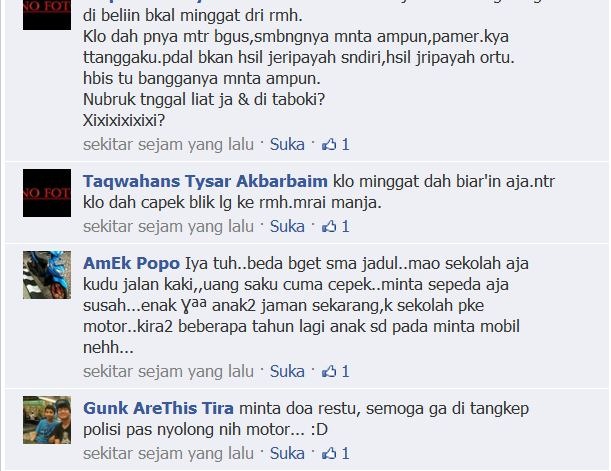Click timestamp under Gunk AreThis Tira's comment
The height and width of the screenshot is (471, 611).
[x=168, y=453]
